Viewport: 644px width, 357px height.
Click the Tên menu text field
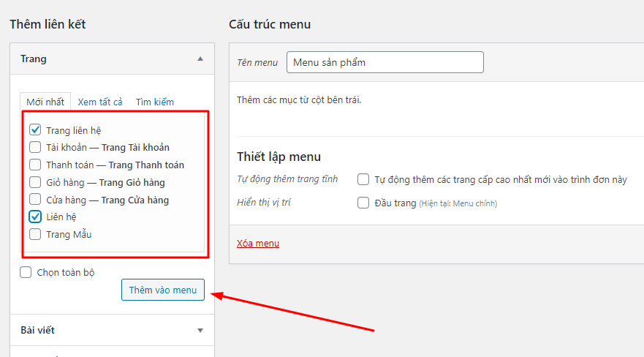point(385,62)
